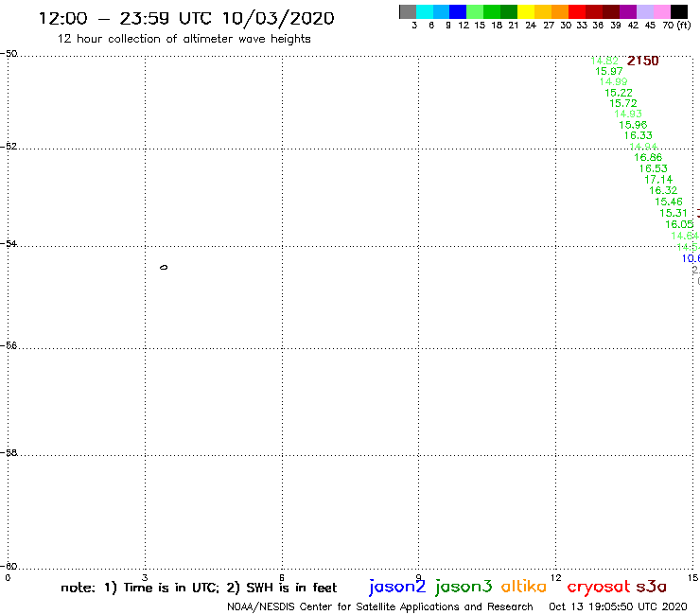This screenshot has width=700, height=615.
Task: Click the wave height value 15.96
Action: point(633,125)
